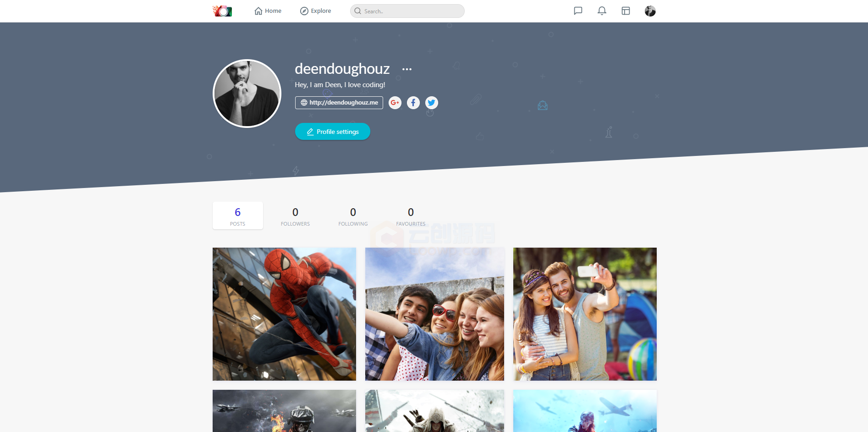868x432 pixels.
Task: Select the Favourites tab
Action: [x=411, y=216]
